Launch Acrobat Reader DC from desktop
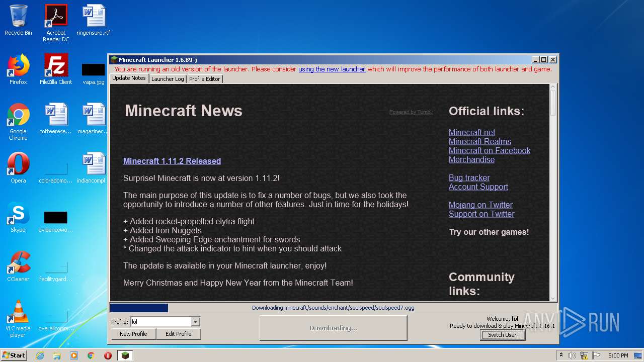Screen dimensions: 644x362 pyautogui.click(x=56, y=23)
